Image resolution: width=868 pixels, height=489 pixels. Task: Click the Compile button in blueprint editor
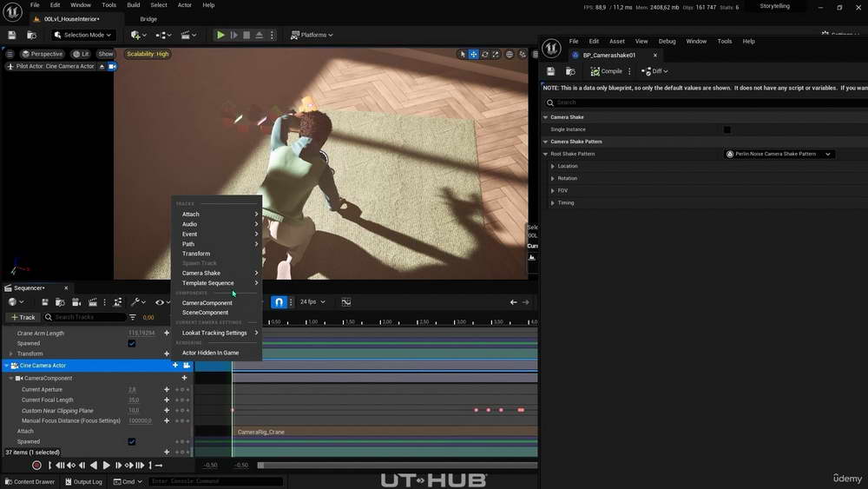point(606,71)
